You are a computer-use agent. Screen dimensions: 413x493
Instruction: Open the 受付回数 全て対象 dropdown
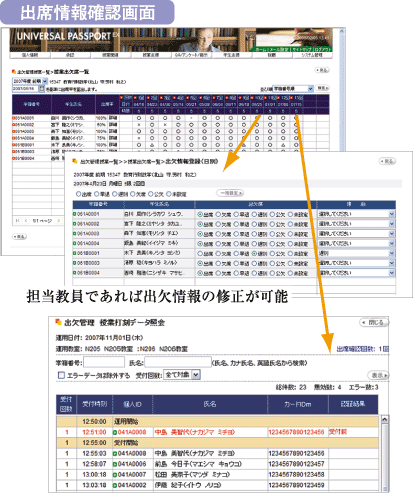click(182, 375)
